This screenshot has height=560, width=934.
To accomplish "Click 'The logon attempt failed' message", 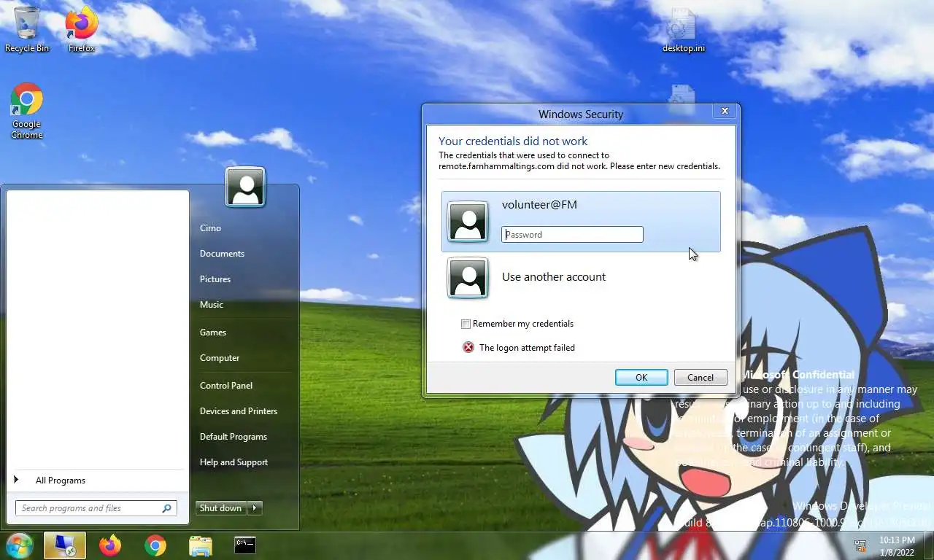I will [x=527, y=348].
